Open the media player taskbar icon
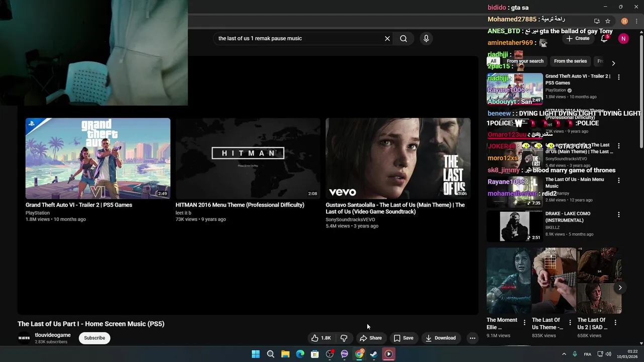 click(389, 354)
